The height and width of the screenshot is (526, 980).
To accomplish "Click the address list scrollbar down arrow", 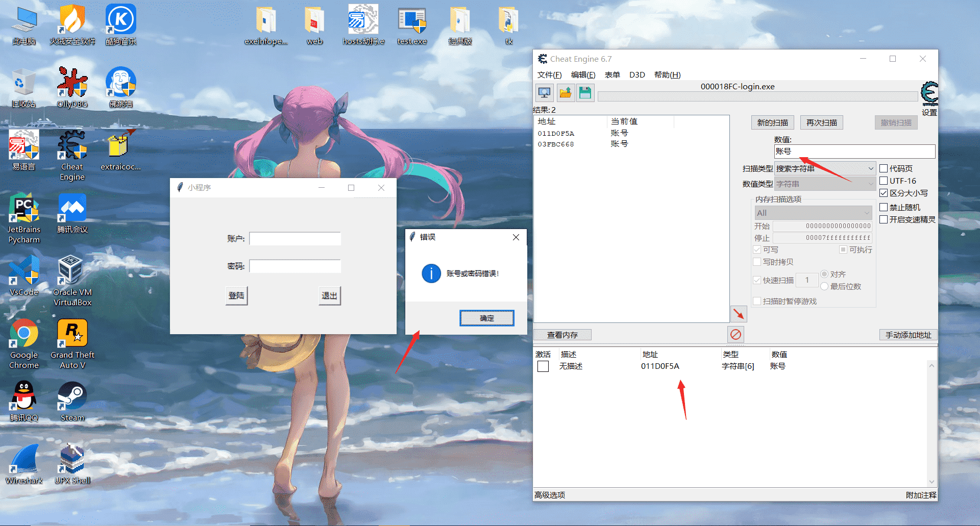I will [x=932, y=482].
